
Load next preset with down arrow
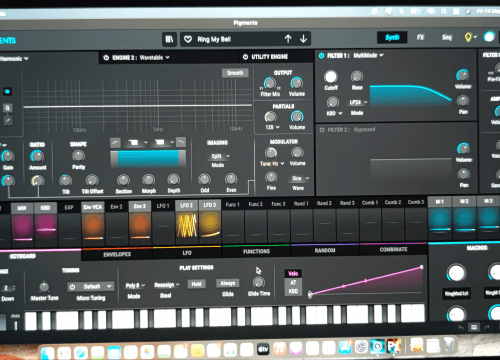[303, 39]
